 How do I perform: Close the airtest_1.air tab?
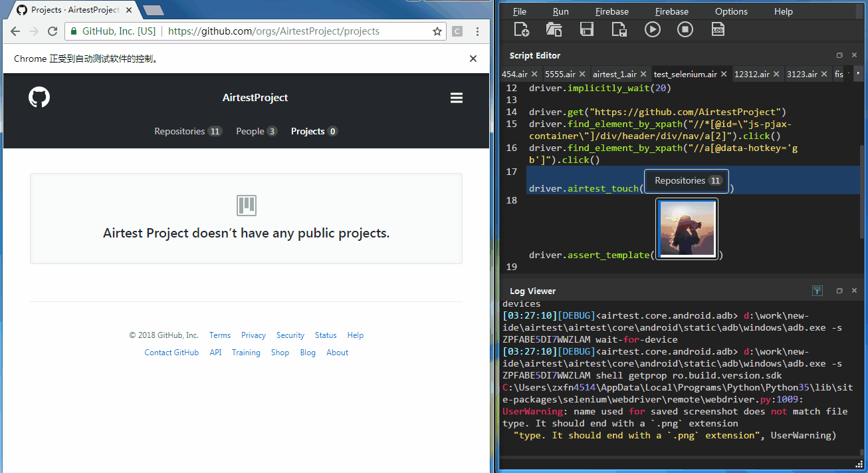point(643,75)
